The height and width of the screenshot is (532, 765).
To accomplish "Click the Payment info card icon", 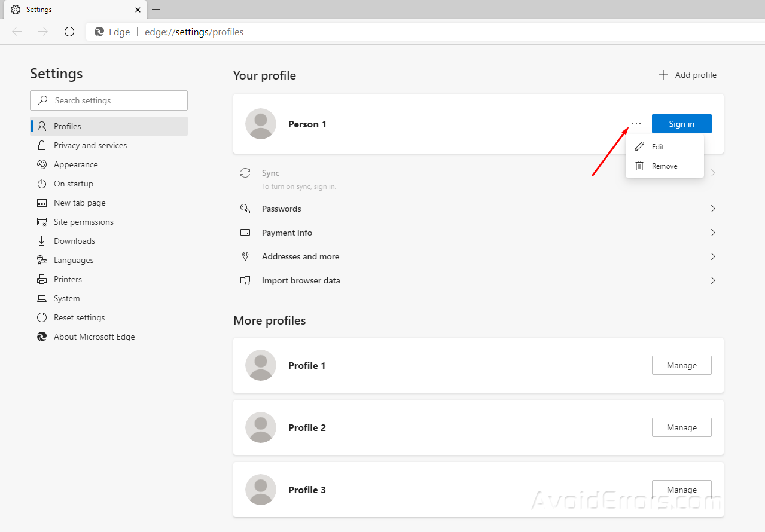I will click(x=245, y=233).
